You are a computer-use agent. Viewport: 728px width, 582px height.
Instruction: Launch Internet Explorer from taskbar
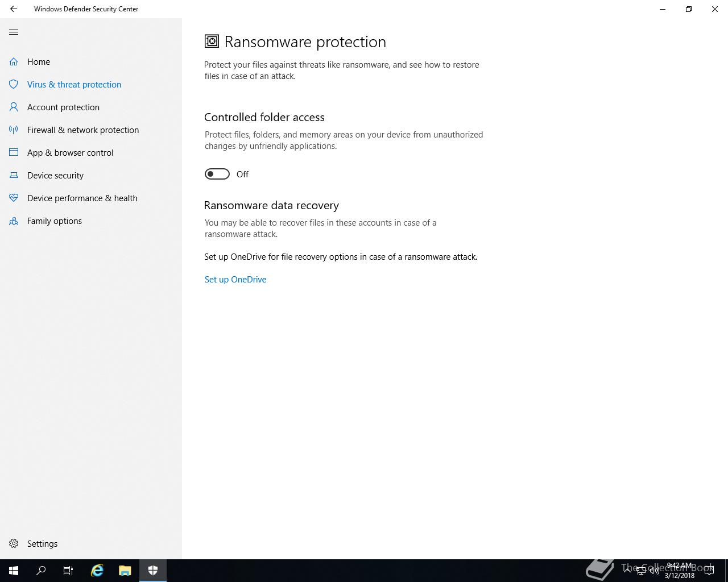point(97,571)
